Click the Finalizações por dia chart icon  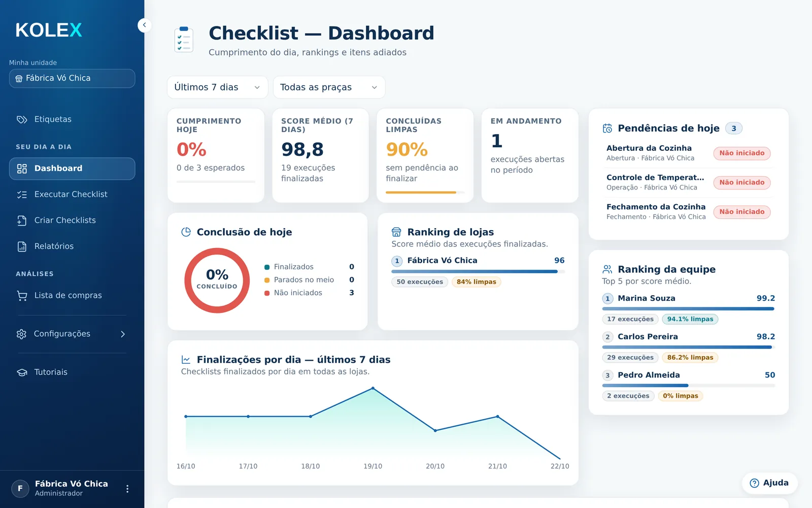point(186,360)
